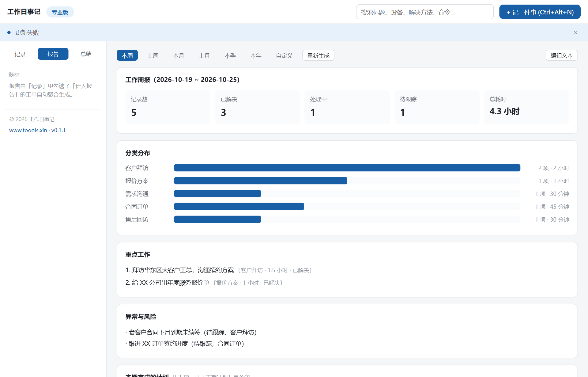Click the 总耗时 4.3 小时 card
The width and height of the screenshot is (588, 377).
(x=527, y=107)
